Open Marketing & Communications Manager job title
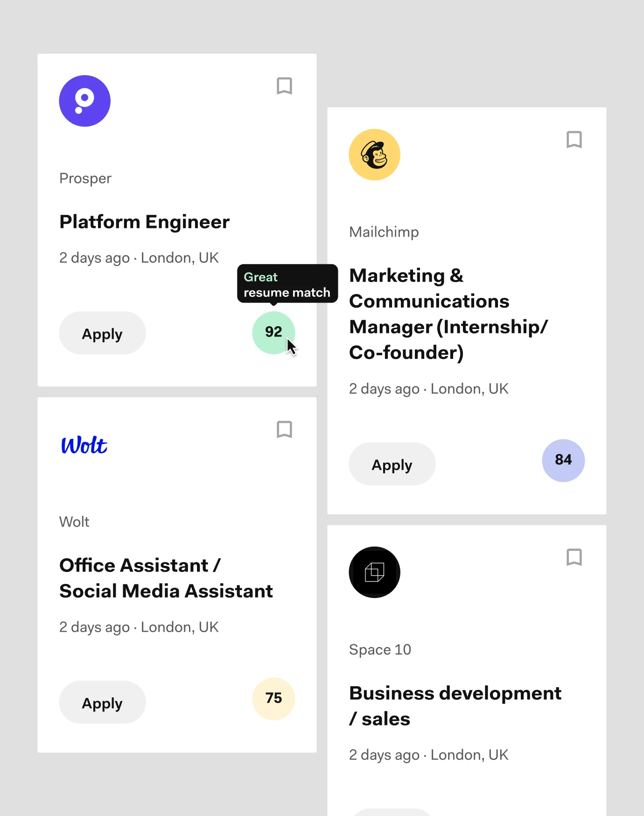The image size is (644, 816). click(x=448, y=314)
